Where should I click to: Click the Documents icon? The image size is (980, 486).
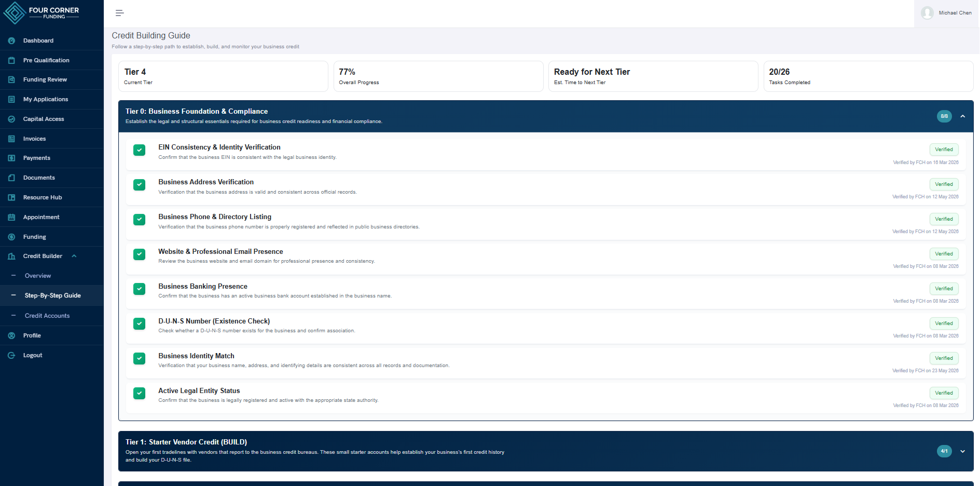11,178
